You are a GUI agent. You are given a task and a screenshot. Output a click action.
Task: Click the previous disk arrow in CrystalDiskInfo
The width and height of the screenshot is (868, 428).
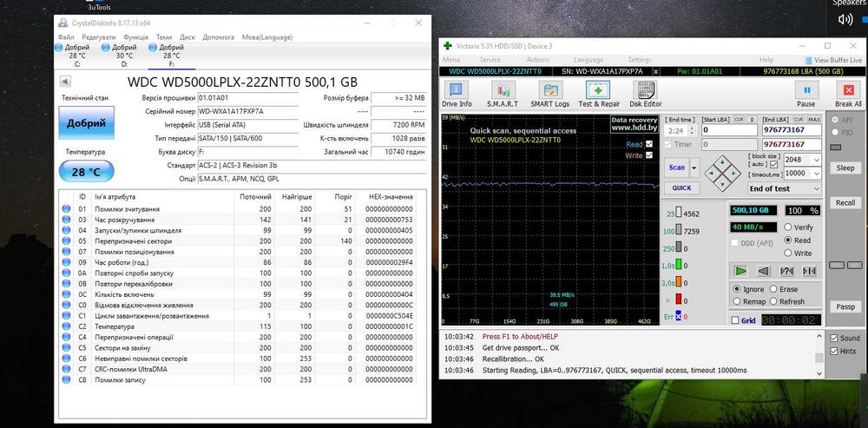tap(65, 82)
